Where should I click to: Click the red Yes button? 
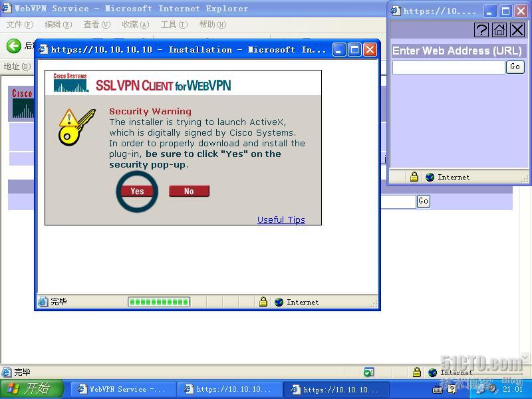coord(137,191)
